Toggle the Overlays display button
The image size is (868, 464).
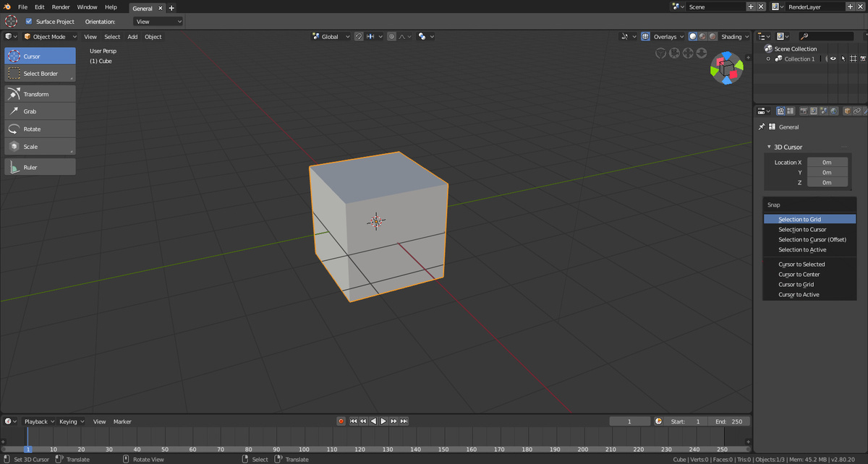645,36
